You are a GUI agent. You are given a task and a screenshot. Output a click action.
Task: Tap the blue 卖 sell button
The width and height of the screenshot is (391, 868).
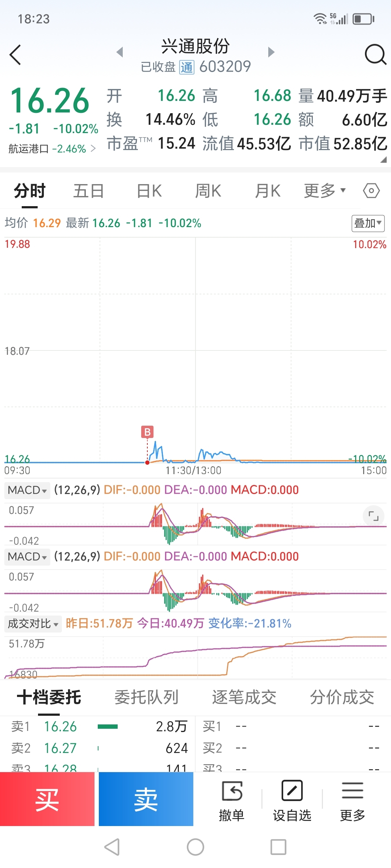tap(146, 799)
